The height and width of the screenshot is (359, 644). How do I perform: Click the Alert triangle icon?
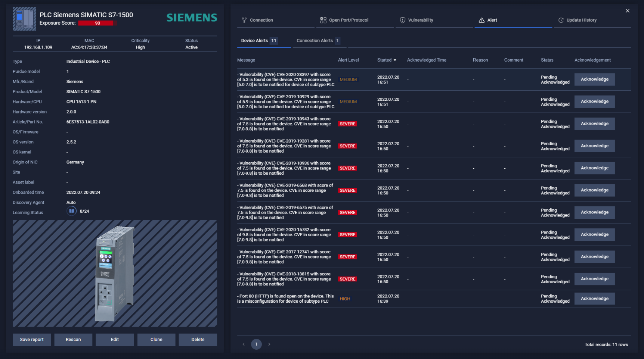482,20
